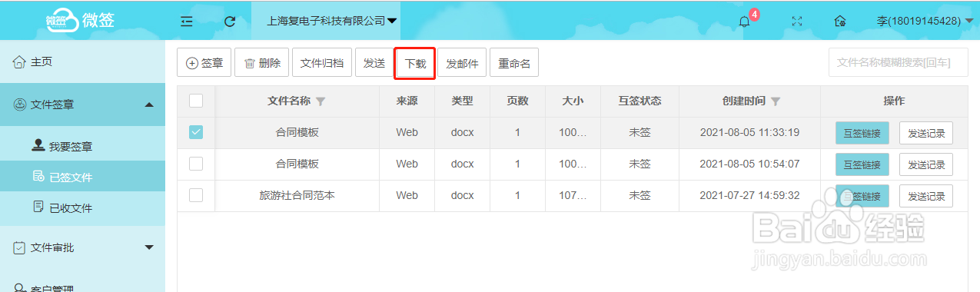Screen dimensions: 980x292
Task: Click the 删除 button with trash icon
Action: point(262,63)
